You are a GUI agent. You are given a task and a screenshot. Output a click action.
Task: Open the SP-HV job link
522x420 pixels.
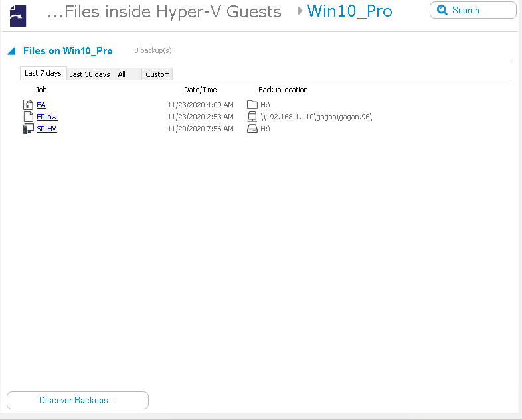pyautogui.click(x=46, y=129)
